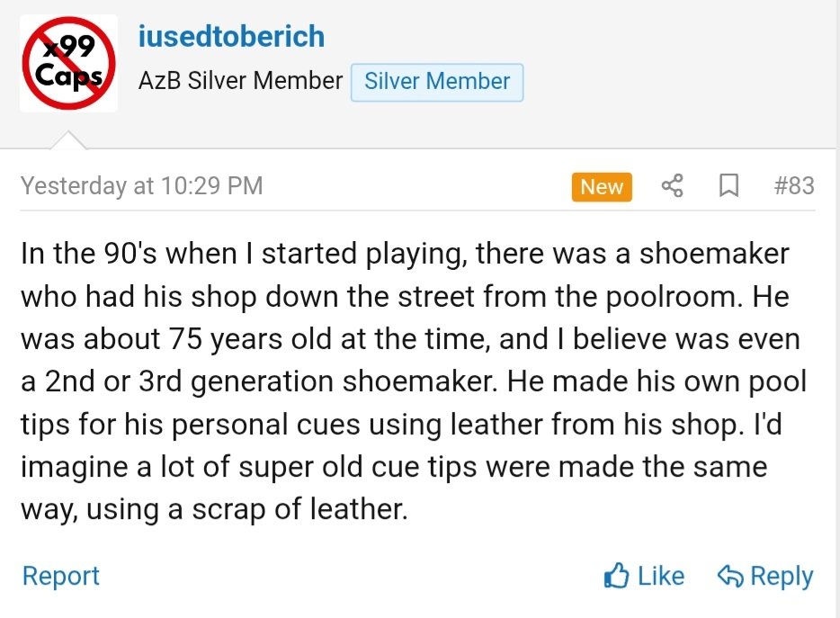Viewport: 840px width, 618px height.
Task: Click the line starting 'a 2nd or 3rd generation'
Action: point(414,381)
